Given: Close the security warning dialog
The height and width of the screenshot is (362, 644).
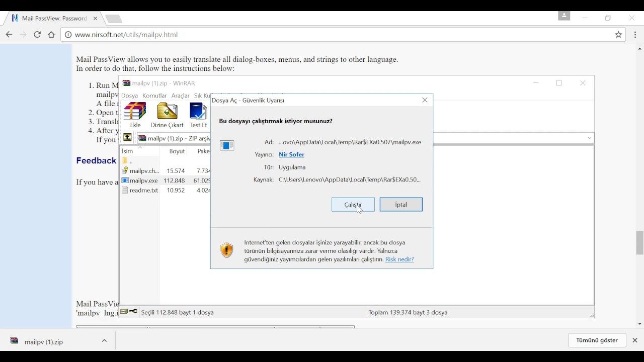Looking at the screenshot, I should pyautogui.click(x=425, y=100).
